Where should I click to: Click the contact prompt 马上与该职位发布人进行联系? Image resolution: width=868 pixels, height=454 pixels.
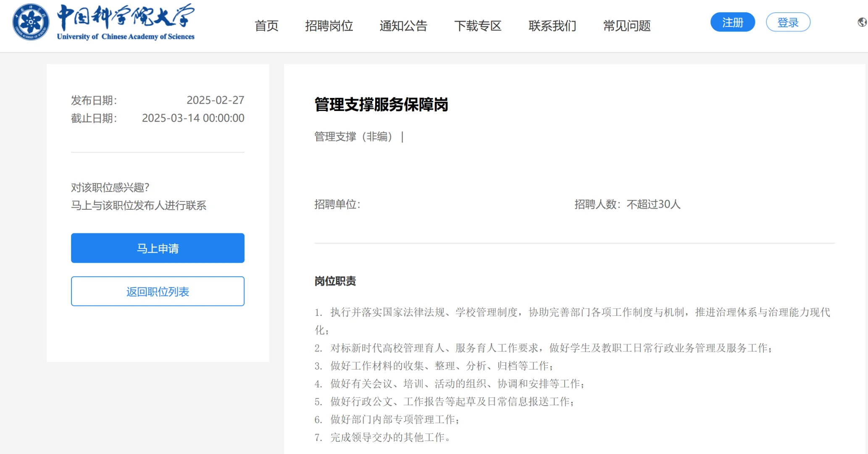(x=140, y=206)
